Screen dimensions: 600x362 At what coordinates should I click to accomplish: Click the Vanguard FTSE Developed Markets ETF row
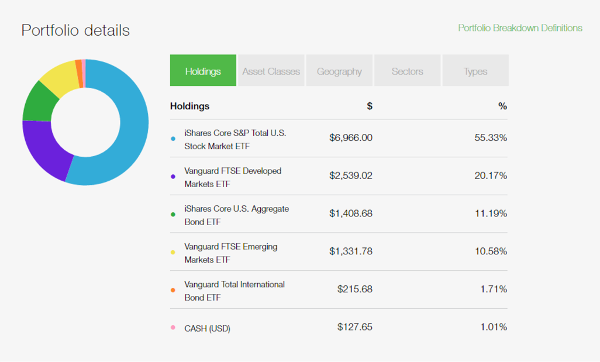[x=339, y=176]
